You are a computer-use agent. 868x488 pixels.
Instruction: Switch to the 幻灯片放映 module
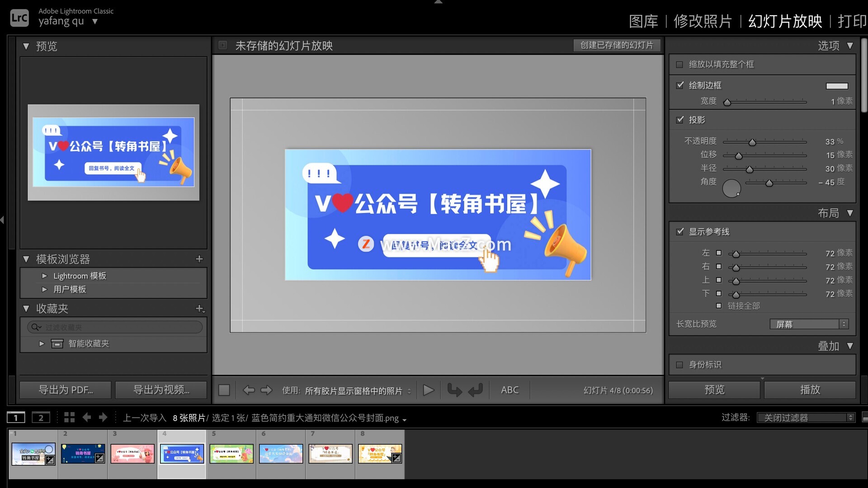point(785,21)
